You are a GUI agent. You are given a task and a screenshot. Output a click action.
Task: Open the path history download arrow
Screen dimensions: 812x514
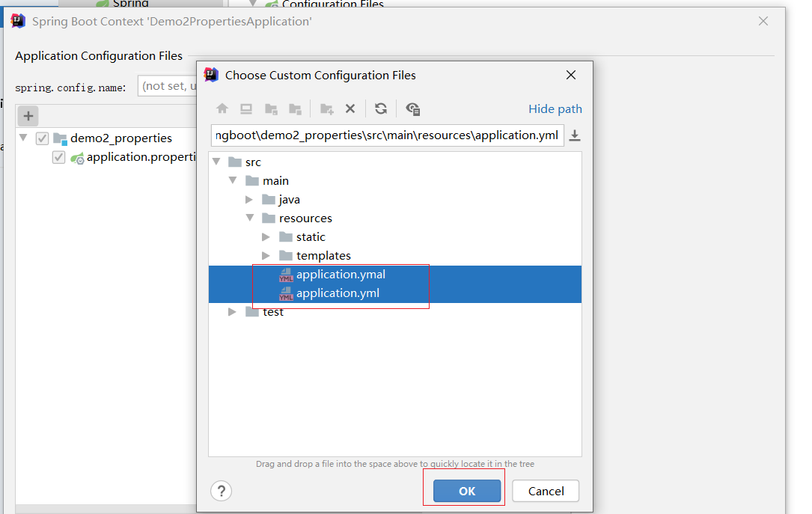click(x=575, y=135)
